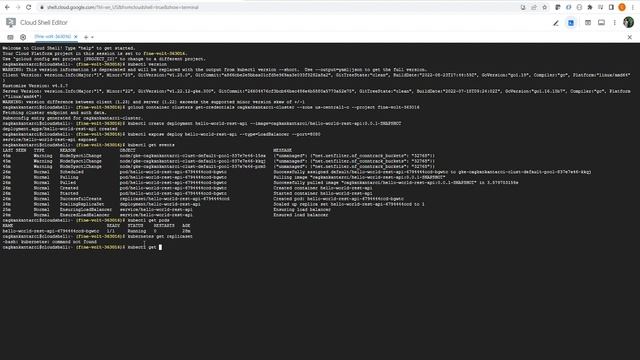Click the 'kubectl expose deploy' command line
The width and height of the screenshot is (640, 360).
(162, 134)
